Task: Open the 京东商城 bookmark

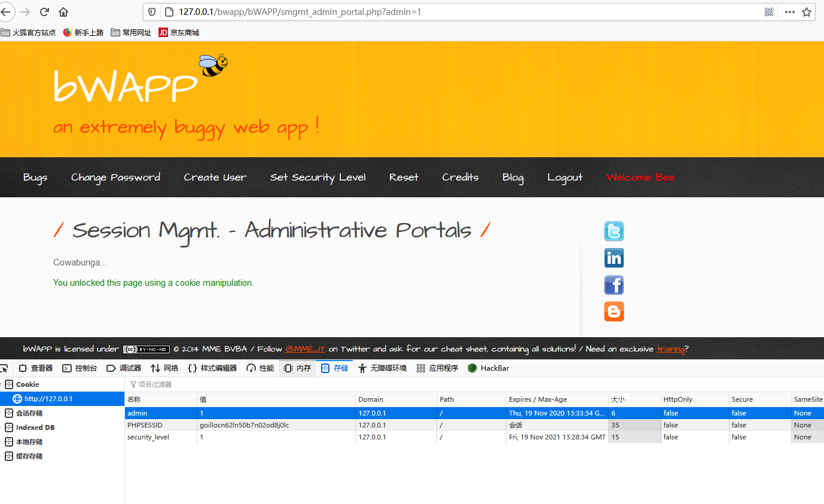Action: [x=179, y=33]
